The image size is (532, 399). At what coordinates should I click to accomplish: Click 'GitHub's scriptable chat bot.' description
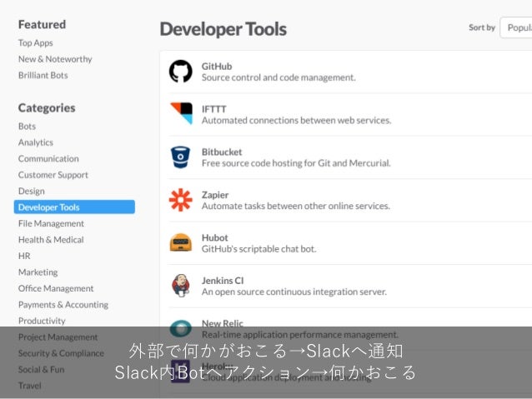pyautogui.click(x=258, y=249)
